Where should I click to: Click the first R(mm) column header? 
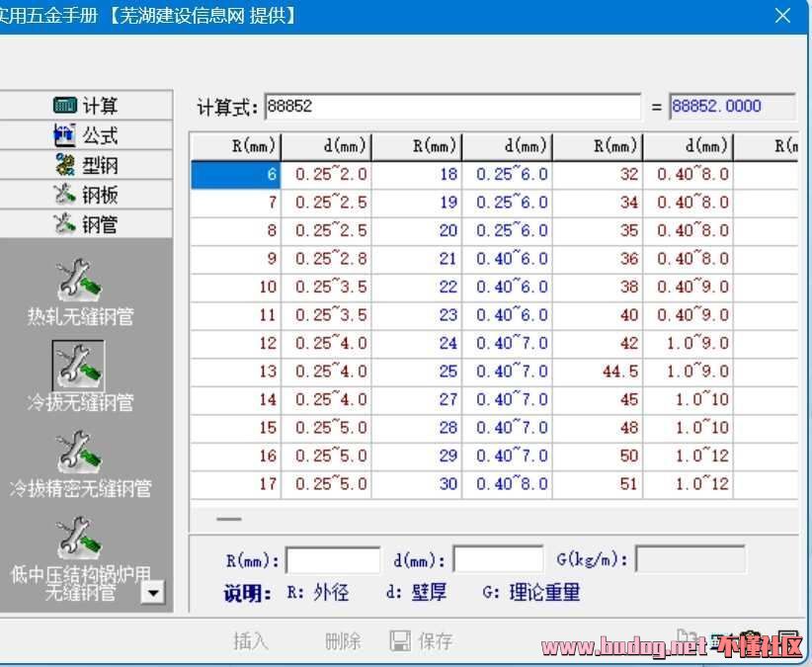(236, 146)
